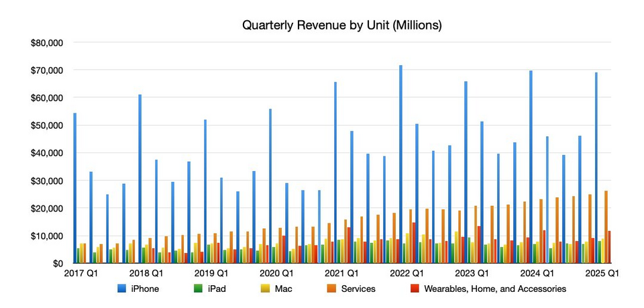
Task: Select the blue iPhone bar at 2021 Q1
Action: point(335,172)
